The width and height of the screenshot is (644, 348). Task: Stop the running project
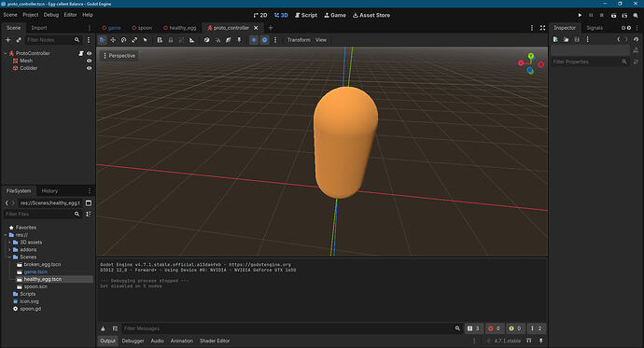coord(601,15)
